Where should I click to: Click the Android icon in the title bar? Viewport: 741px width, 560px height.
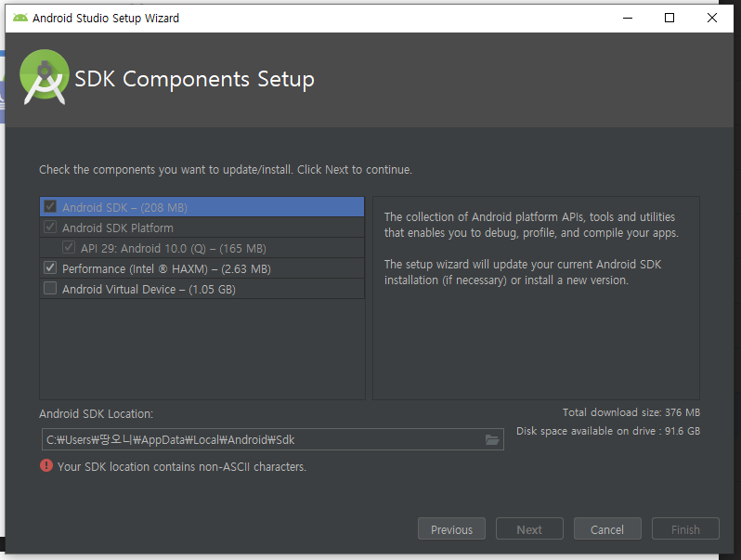point(19,18)
